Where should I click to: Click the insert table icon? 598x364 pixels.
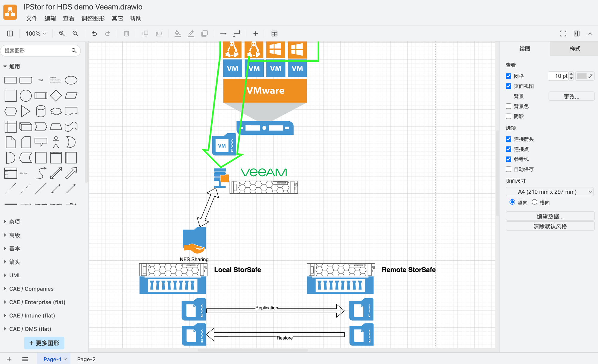click(274, 33)
